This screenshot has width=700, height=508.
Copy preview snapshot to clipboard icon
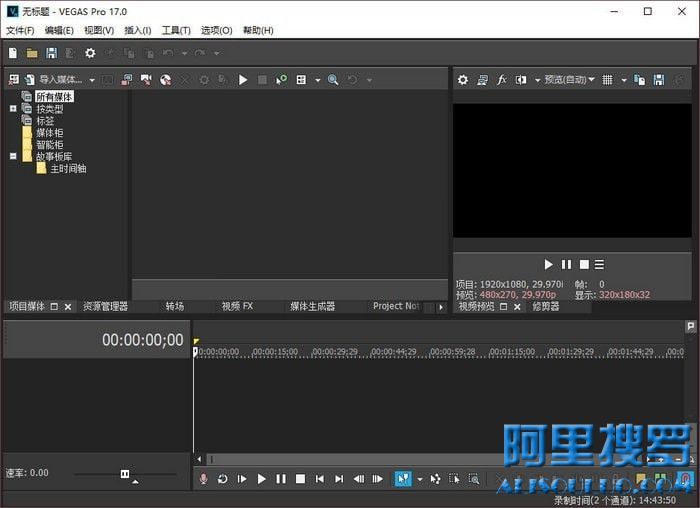[x=639, y=79]
